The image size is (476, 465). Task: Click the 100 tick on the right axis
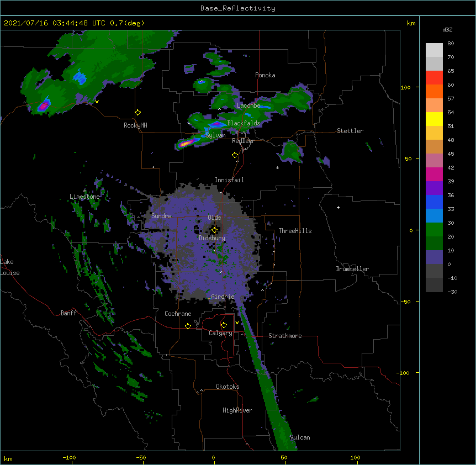(x=405, y=87)
